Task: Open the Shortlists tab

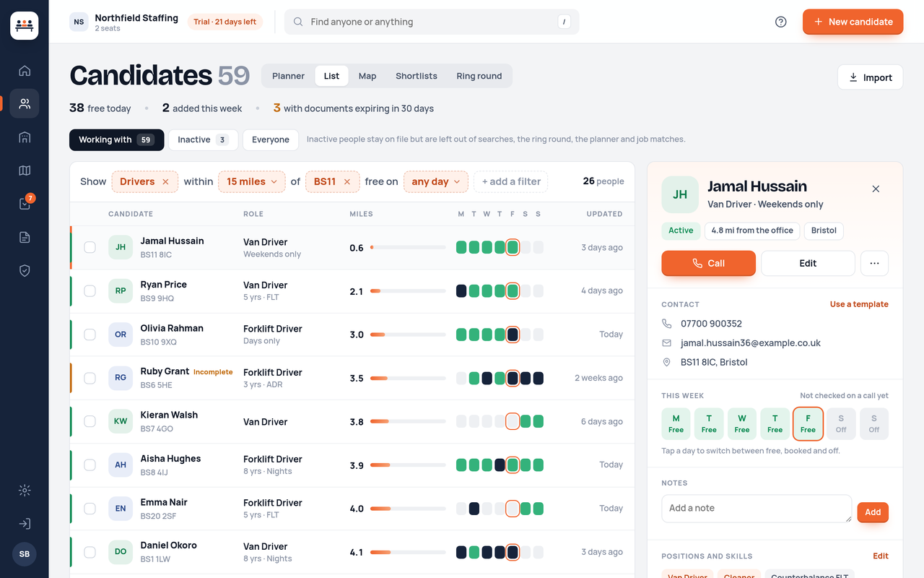Action: [417, 76]
